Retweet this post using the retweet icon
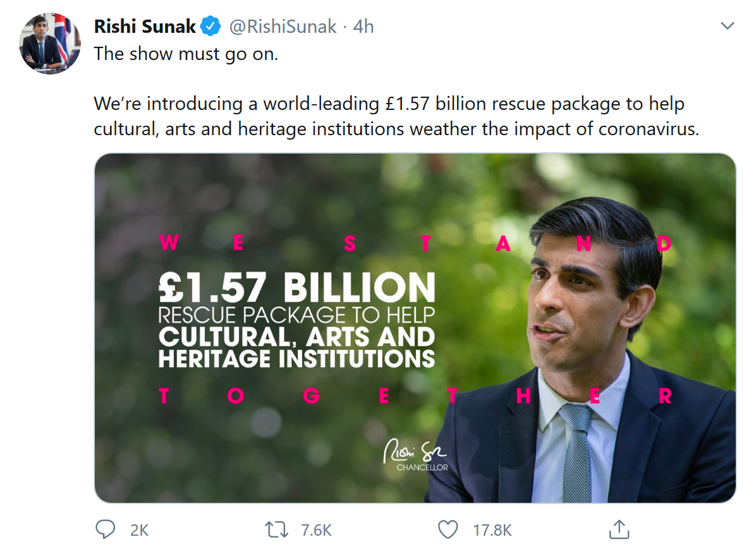This screenshot has width=756, height=554. click(276, 529)
